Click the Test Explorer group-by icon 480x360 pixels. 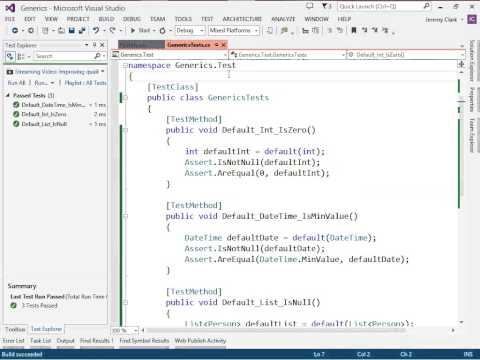click(21, 56)
